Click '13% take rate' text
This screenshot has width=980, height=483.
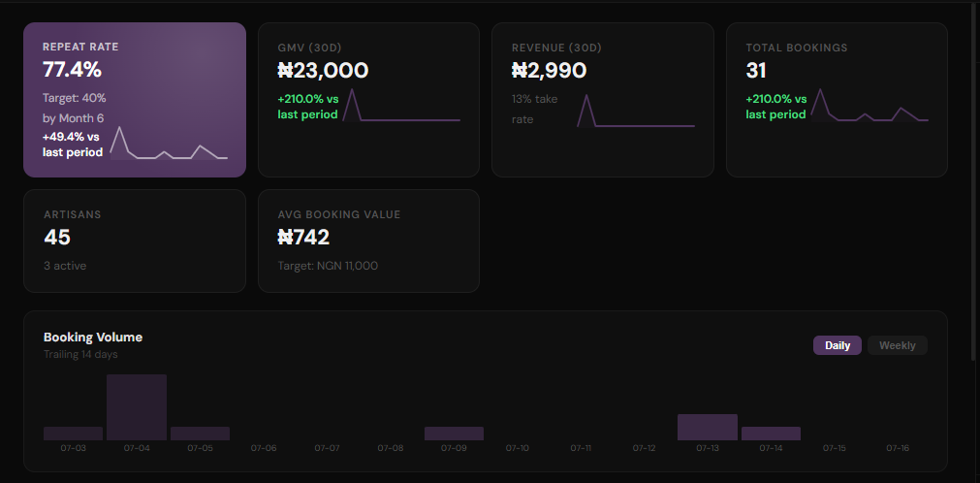pos(534,109)
